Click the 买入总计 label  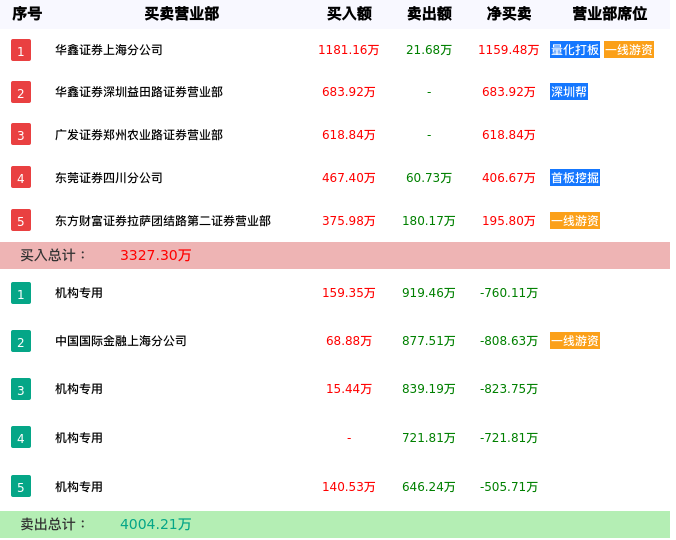click(53, 255)
